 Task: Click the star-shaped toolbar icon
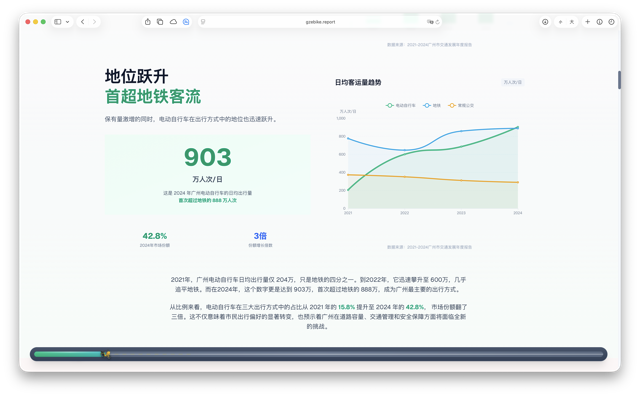560,22
